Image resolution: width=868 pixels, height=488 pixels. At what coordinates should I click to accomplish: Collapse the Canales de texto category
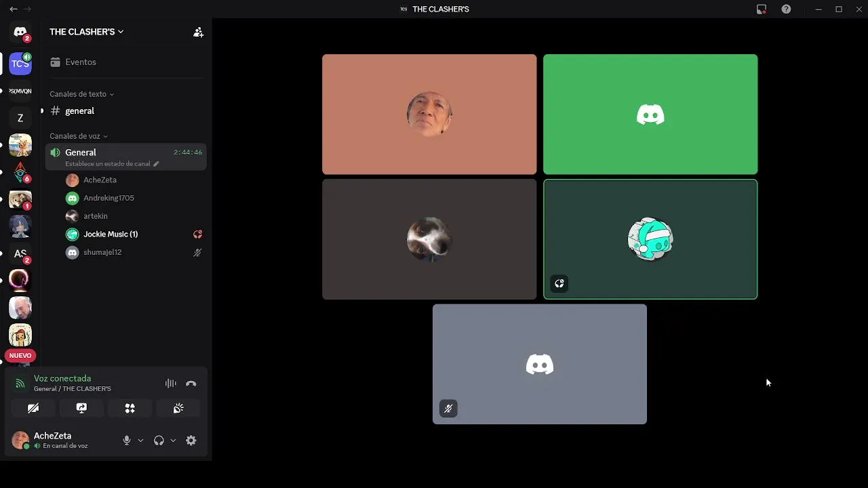(x=81, y=94)
